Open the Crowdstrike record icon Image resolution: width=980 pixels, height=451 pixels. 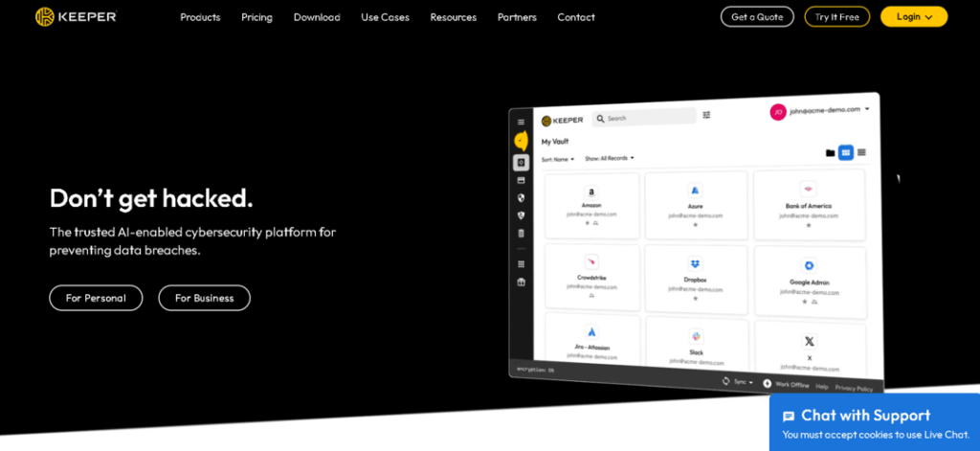(x=591, y=261)
